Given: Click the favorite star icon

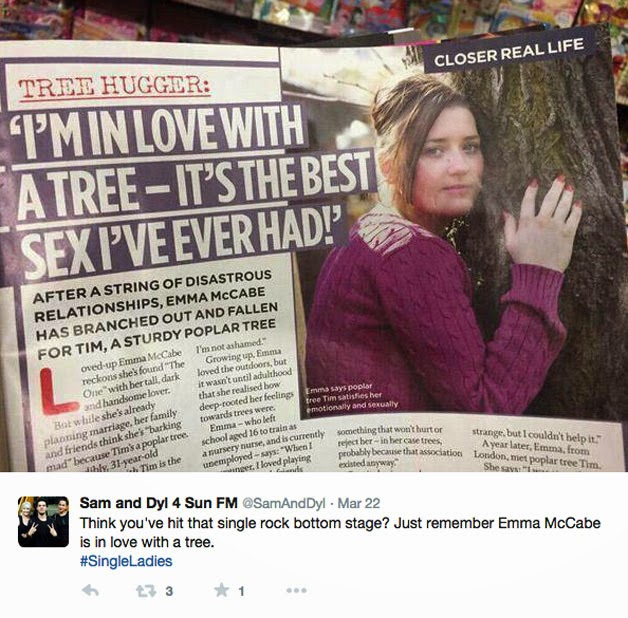Looking at the screenshot, I should point(221,590).
